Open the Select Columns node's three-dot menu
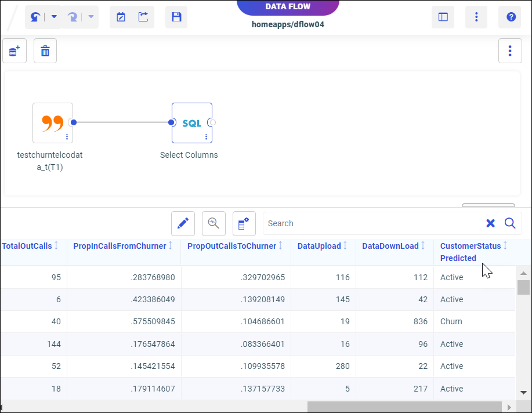532x413 pixels. [206, 137]
